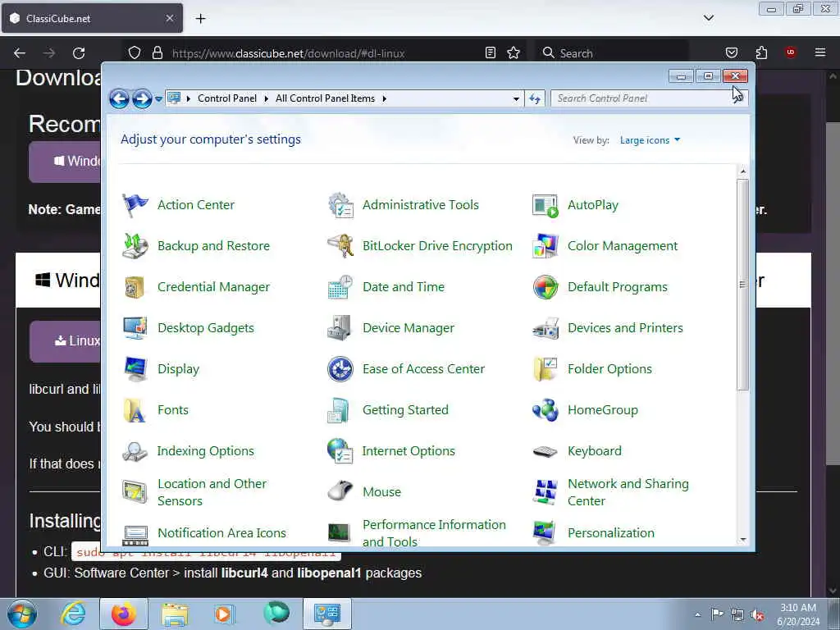Open the Default Programs icon
The image size is (840, 630).
[x=546, y=287]
